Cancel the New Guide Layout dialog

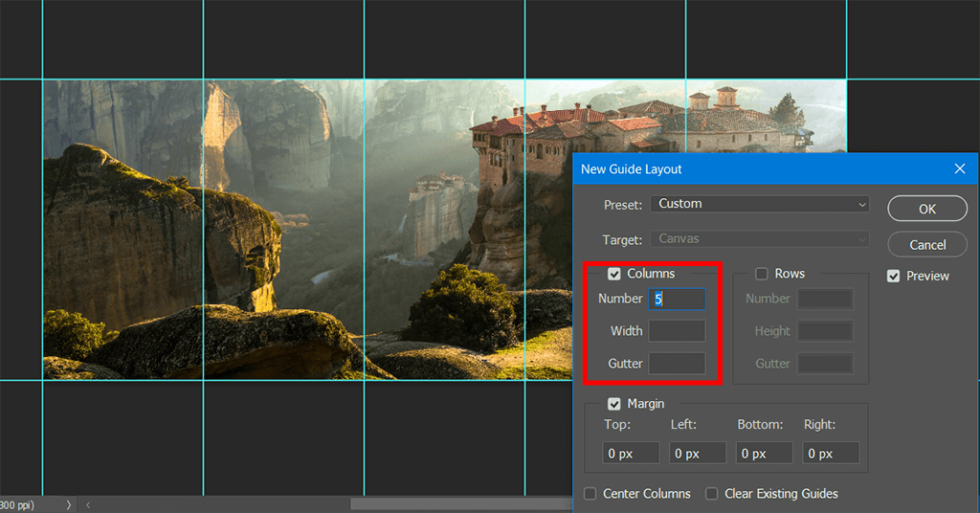[926, 244]
